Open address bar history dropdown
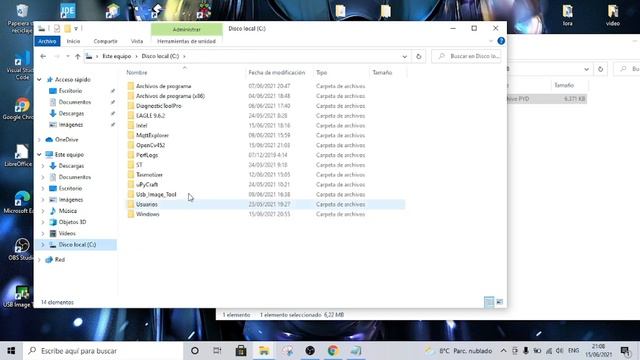This screenshot has width=640, height=360. tap(404, 57)
